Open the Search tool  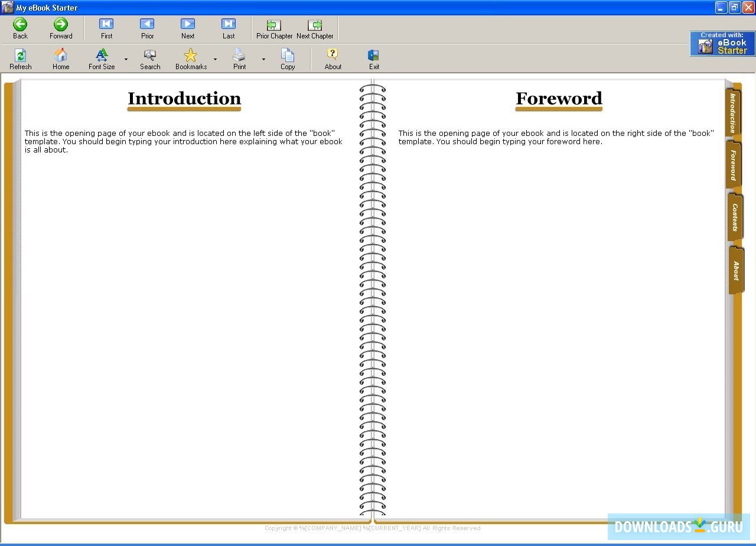pyautogui.click(x=150, y=59)
